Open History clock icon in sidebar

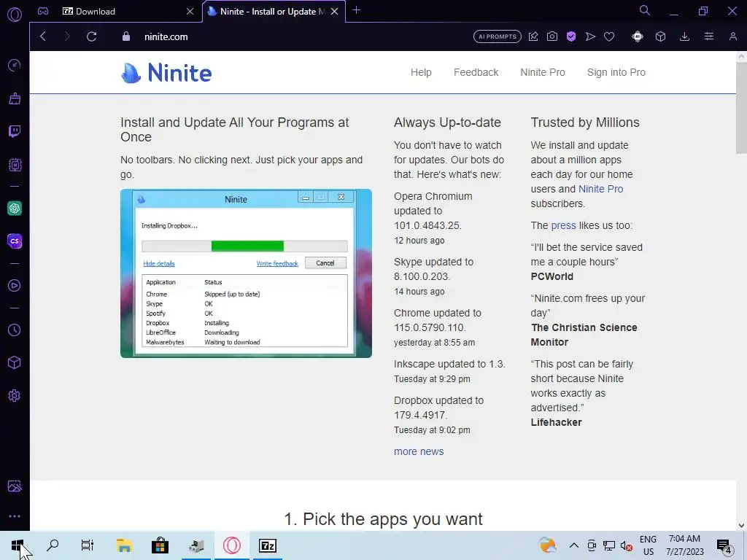pos(15,330)
